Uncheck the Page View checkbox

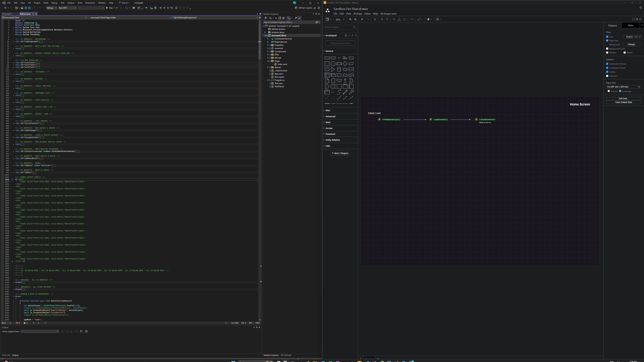[607, 40]
